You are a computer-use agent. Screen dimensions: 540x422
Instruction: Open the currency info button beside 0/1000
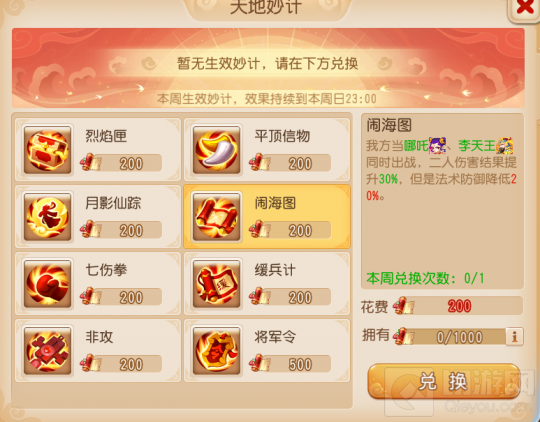coord(514,336)
